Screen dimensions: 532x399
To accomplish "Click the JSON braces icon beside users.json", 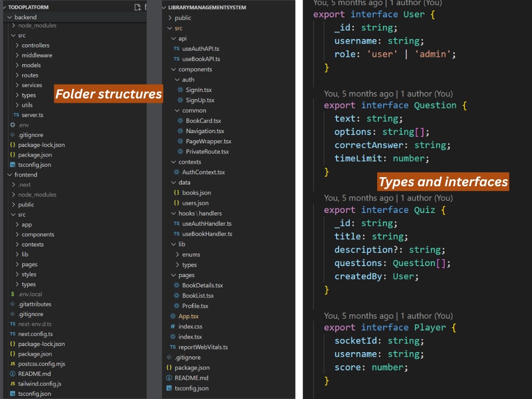I will pos(177,203).
